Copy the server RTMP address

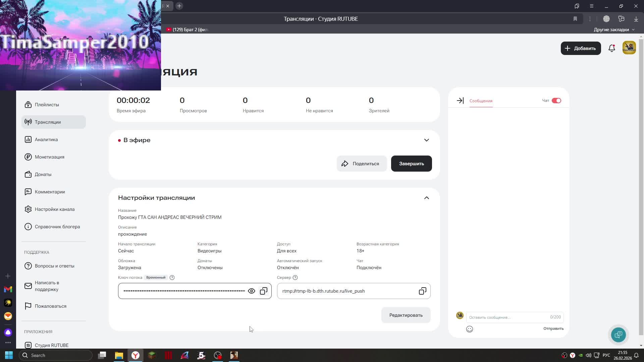[422, 291]
